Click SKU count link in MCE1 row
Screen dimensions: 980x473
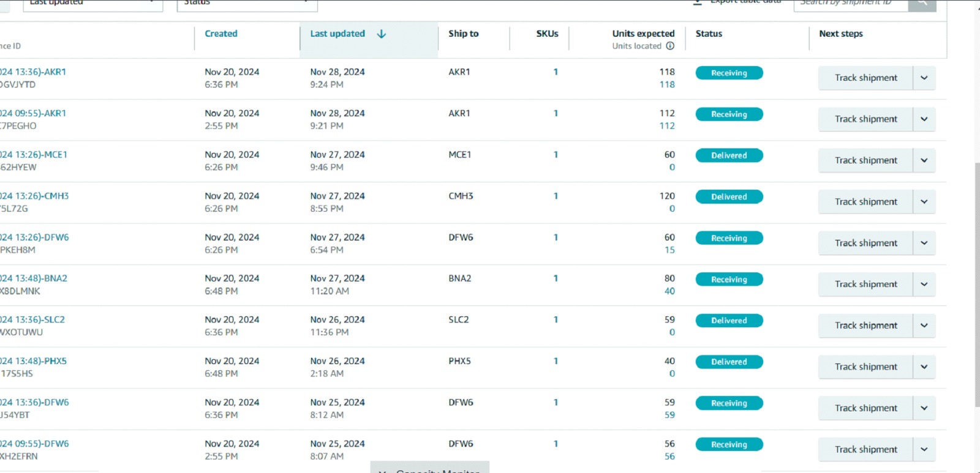click(556, 155)
